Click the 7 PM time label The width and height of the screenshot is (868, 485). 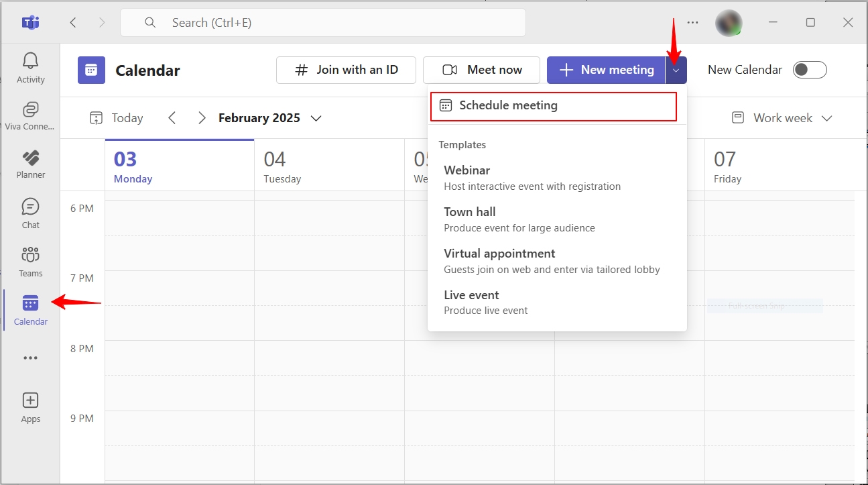point(82,278)
